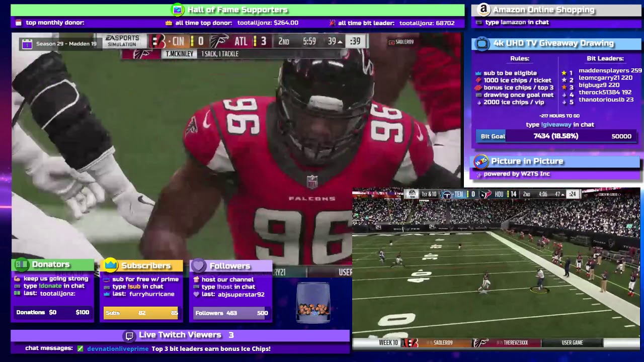Click the Titans logo in the small scoreboard
Screen dimensions: 644x362
446,195
